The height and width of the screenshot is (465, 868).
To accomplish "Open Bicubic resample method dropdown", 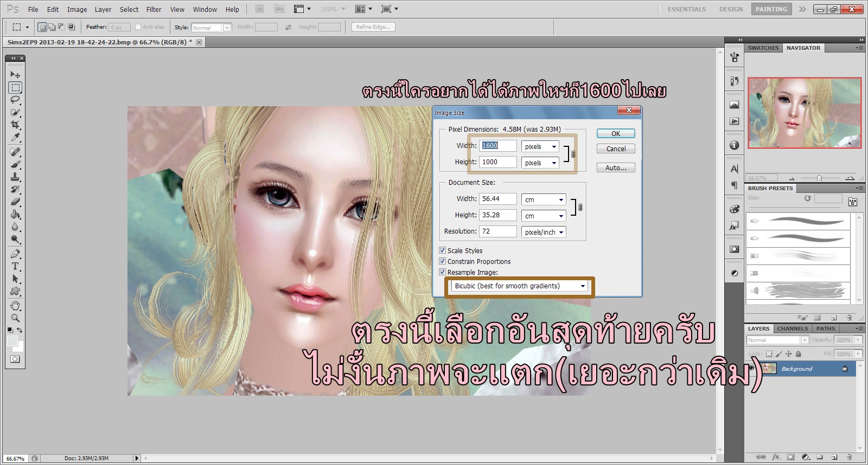I will click(520, 286).
